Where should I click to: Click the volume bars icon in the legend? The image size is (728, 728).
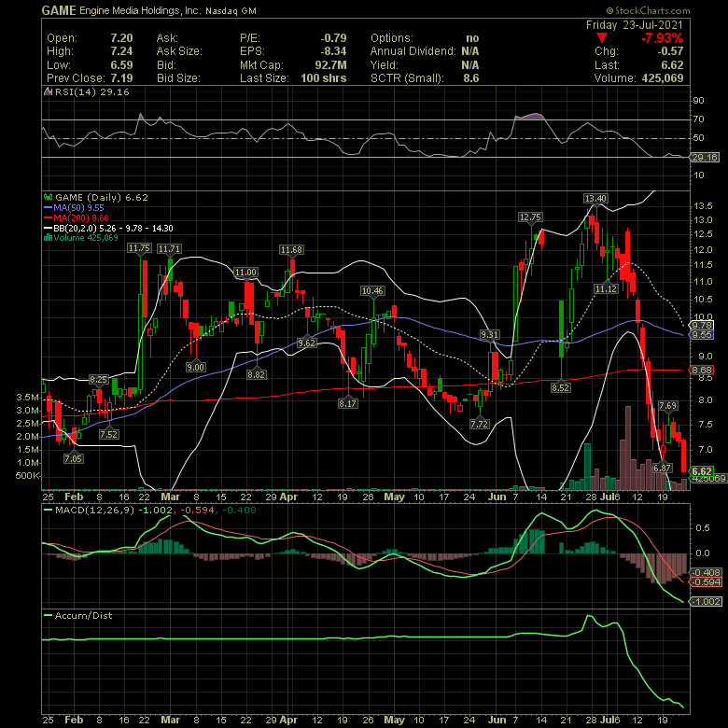pos(48,238)
